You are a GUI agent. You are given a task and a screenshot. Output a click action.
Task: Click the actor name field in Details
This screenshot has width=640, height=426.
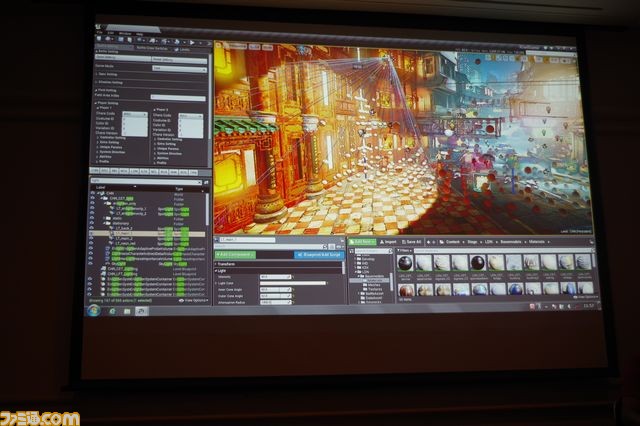coord(247,240)
